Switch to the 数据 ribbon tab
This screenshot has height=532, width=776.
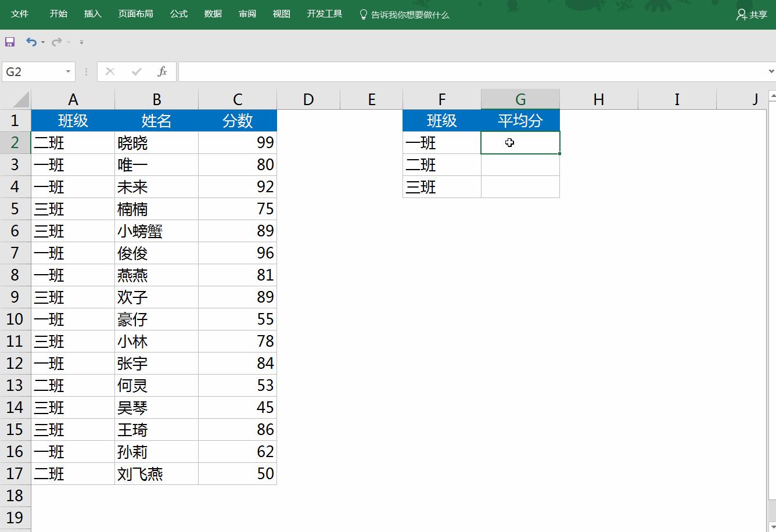click(213, 13)
